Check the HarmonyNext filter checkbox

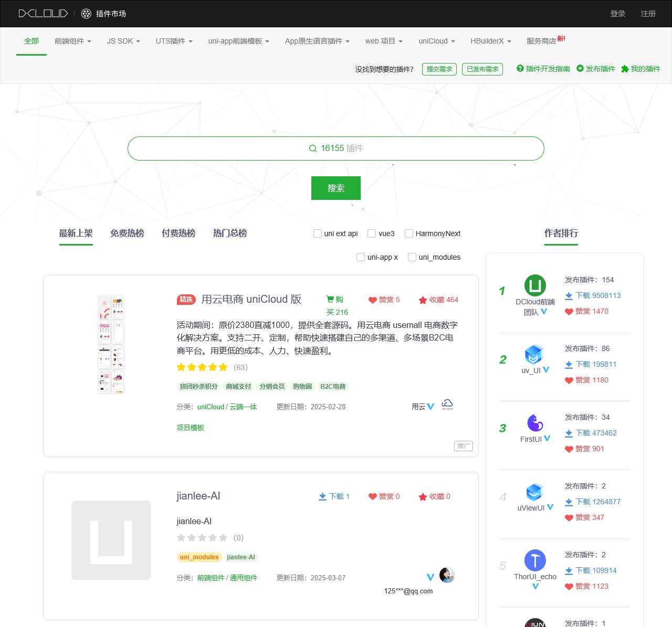[x=409, y=233]
